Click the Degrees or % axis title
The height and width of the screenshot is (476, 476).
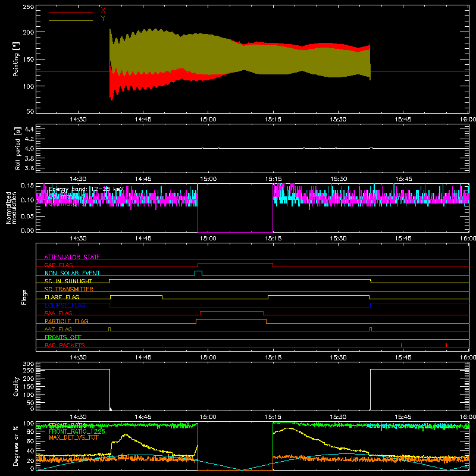pyautogui.click(x=16, y=446)
